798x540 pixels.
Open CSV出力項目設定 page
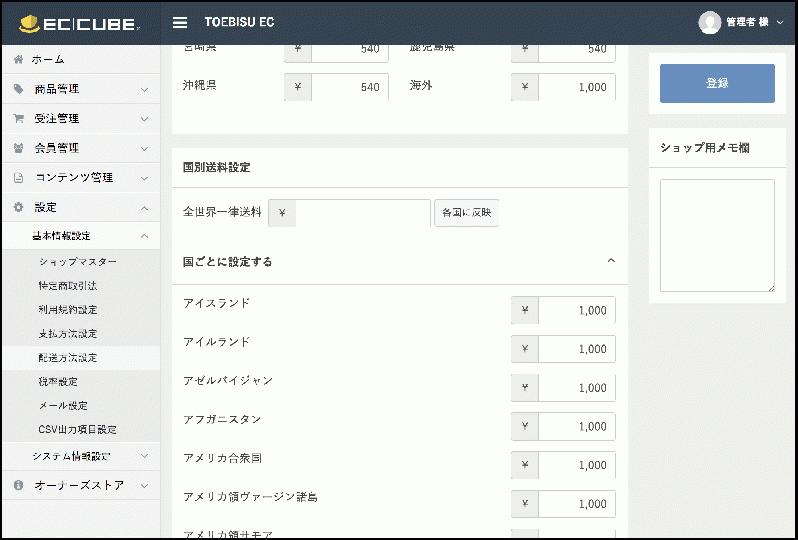(77, 430)
